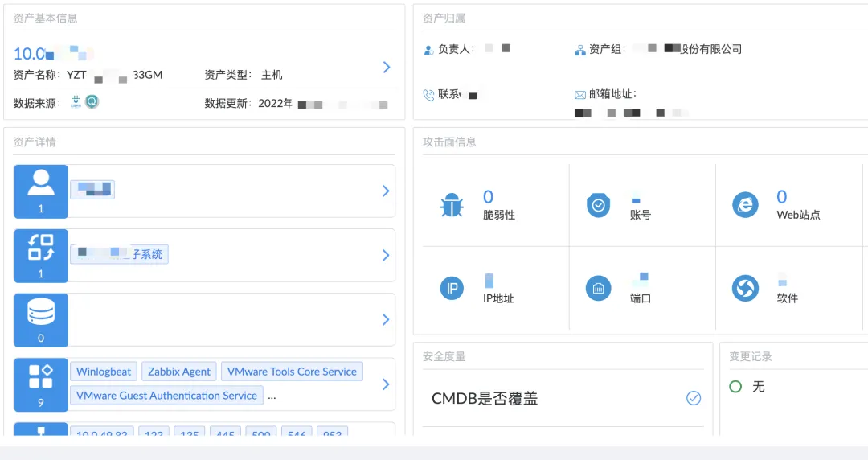Click the small blue data source logo

(76, 101)
